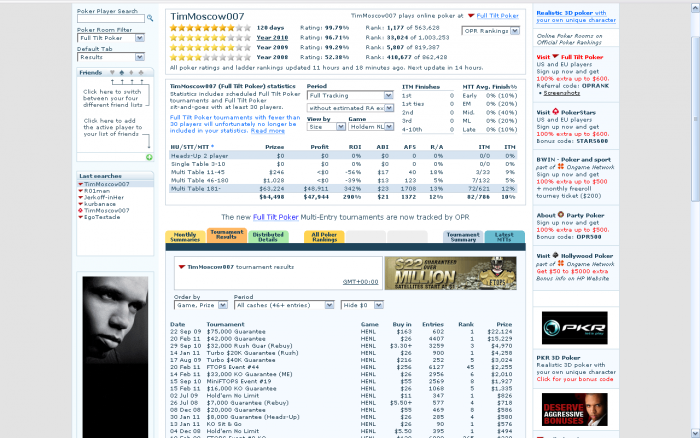Select the 'Heads-Up 2 player' statistics row

coord(343,156)
